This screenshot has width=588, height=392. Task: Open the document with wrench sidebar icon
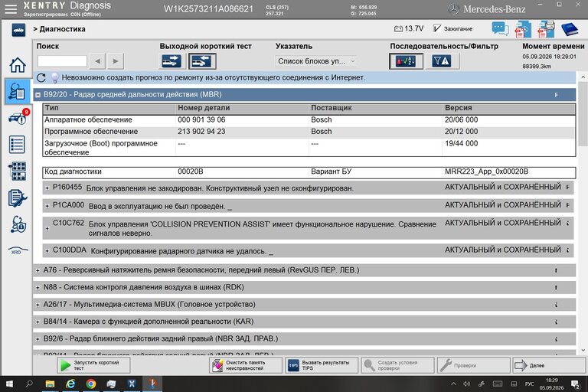point(18,198)
